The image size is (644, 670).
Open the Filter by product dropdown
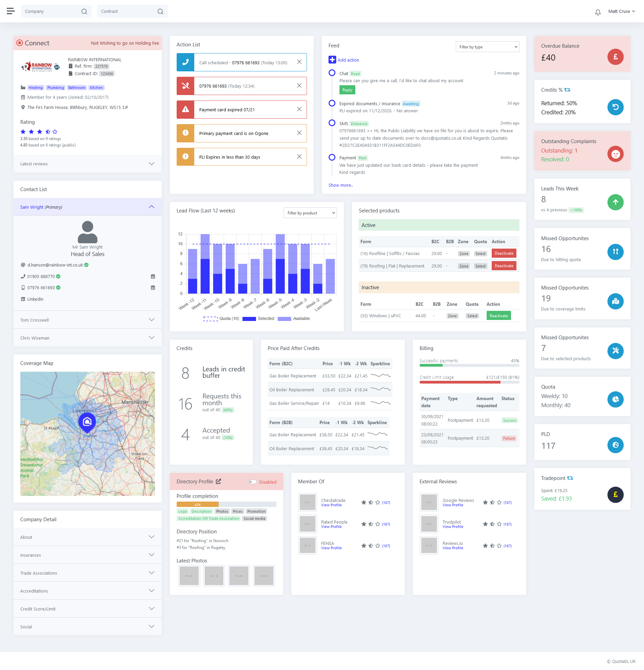[x=310, y=213]
